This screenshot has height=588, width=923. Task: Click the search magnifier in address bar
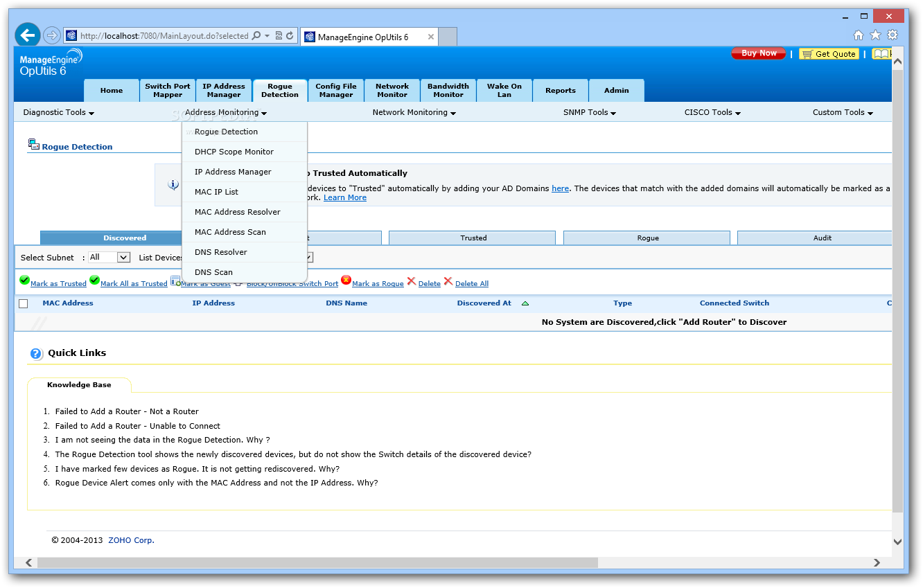pos(256,36)
